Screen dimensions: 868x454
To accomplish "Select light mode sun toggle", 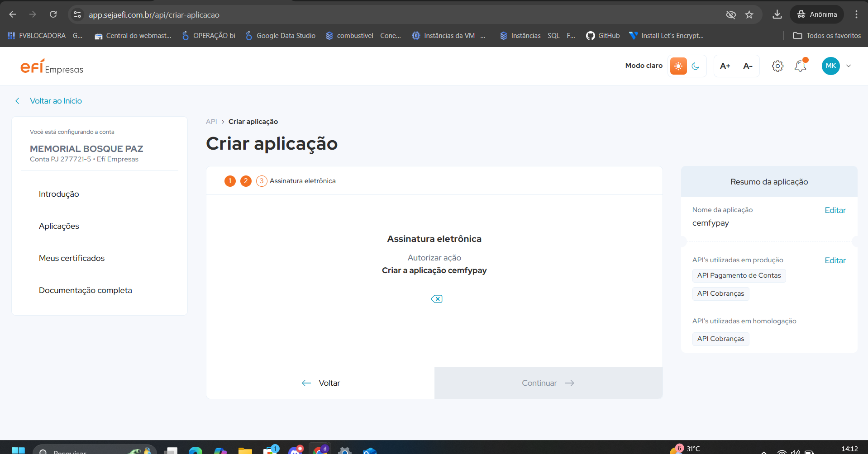I will tap(678, 66).
